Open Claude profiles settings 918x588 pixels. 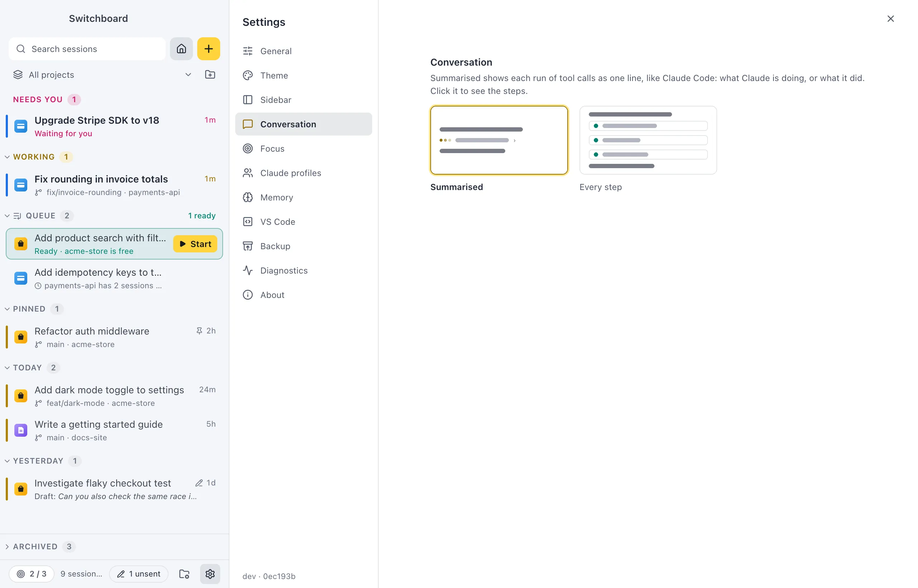(x=304, y=173)
